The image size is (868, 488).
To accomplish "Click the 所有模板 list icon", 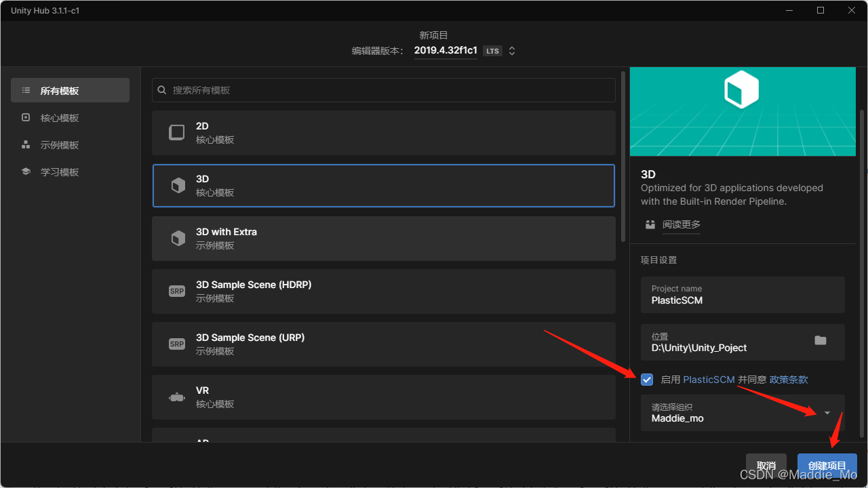I will (x=26, y=90).
